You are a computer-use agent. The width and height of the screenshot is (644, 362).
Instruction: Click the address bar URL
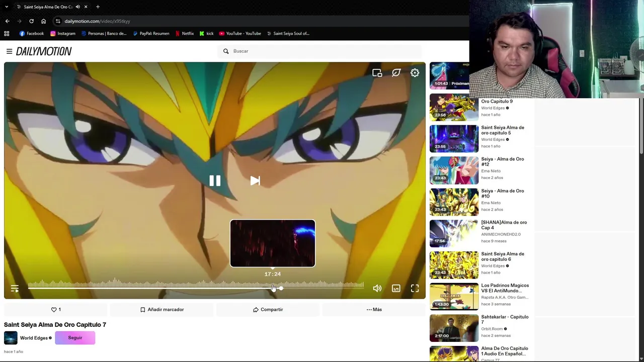tap(97, 21)
